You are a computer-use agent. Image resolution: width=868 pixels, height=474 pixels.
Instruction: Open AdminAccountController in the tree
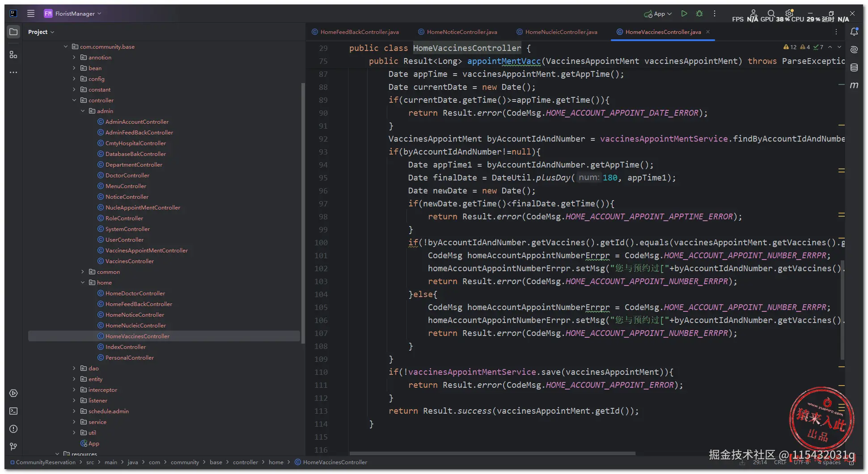click(x=137, y=122)
